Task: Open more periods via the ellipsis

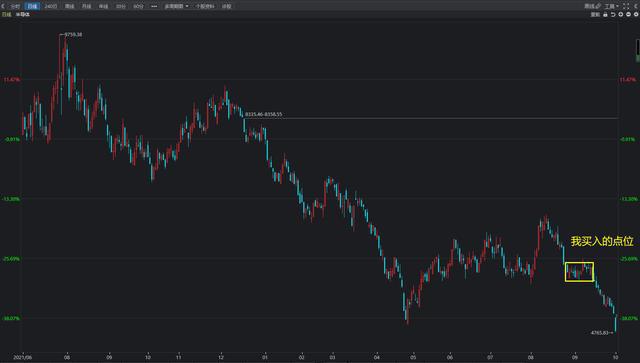Action: (x=154, y=6)
